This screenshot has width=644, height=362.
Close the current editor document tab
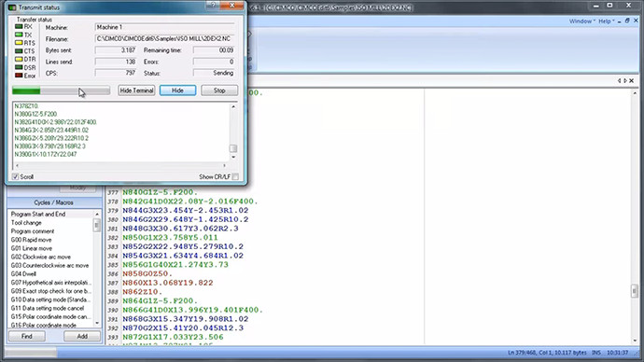632,81
